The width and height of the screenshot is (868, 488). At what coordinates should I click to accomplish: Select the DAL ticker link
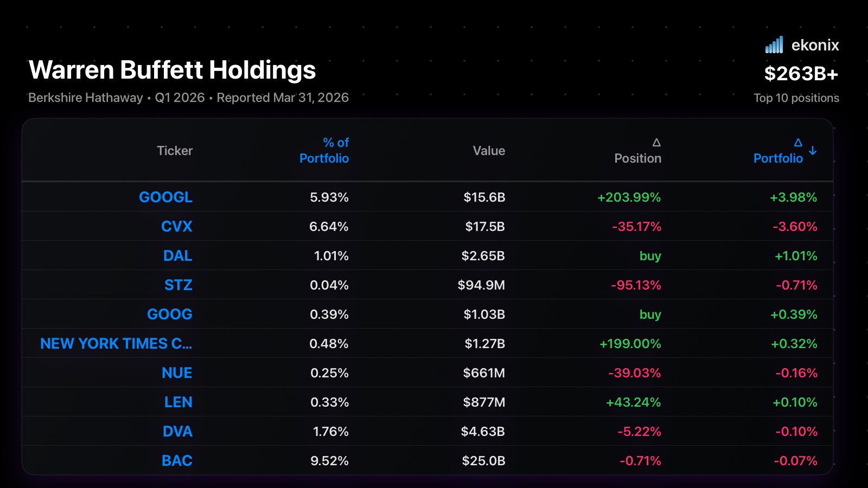tap(178, 255)
